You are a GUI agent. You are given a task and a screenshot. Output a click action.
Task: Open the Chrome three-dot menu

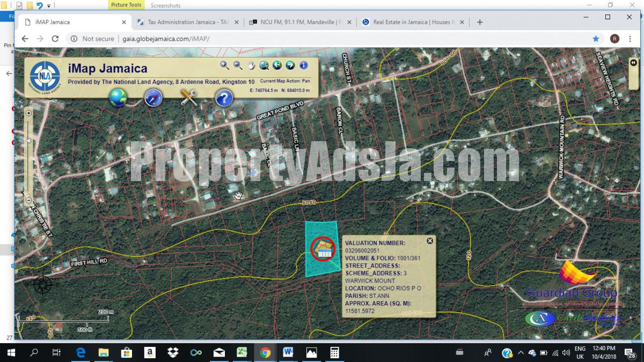(x=631, y=39)
